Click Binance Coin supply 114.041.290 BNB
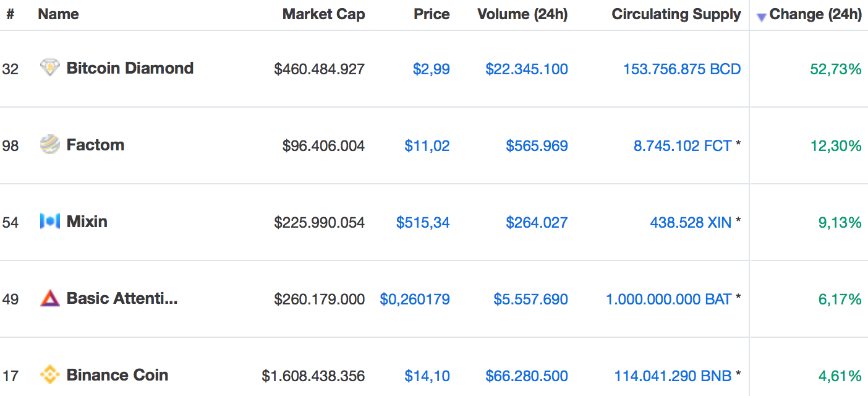 (x=673, y=376)
